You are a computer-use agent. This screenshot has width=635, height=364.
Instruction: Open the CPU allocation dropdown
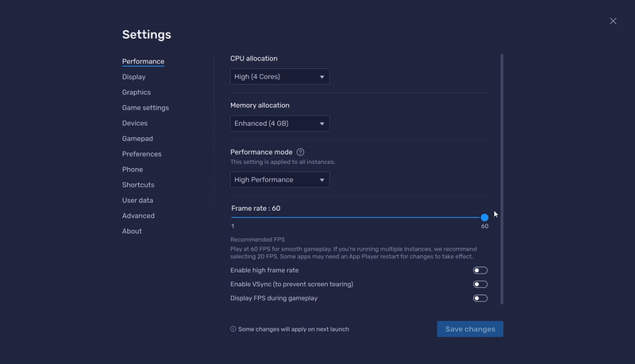click(280, 76)
